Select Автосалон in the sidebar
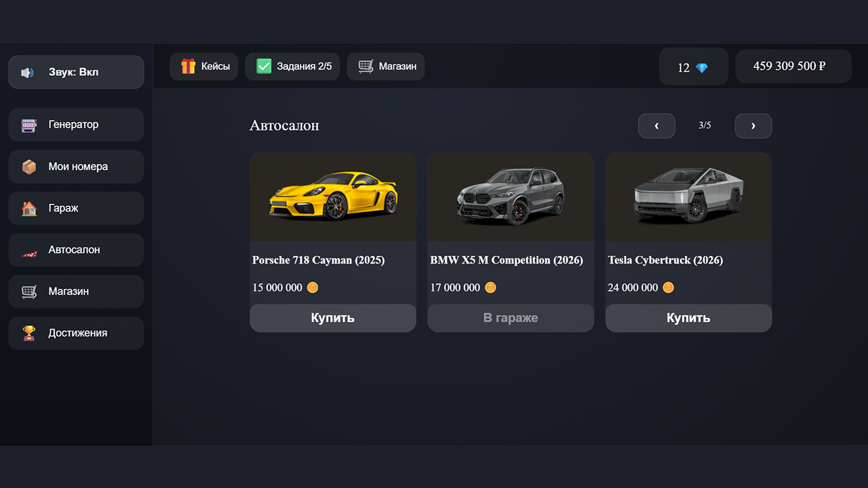The height and width of the screenshot is (488, 868). pos(76,250)
